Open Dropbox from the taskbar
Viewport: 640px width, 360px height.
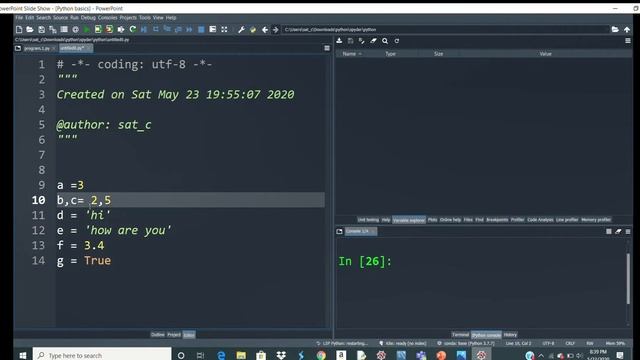point(281,355)
